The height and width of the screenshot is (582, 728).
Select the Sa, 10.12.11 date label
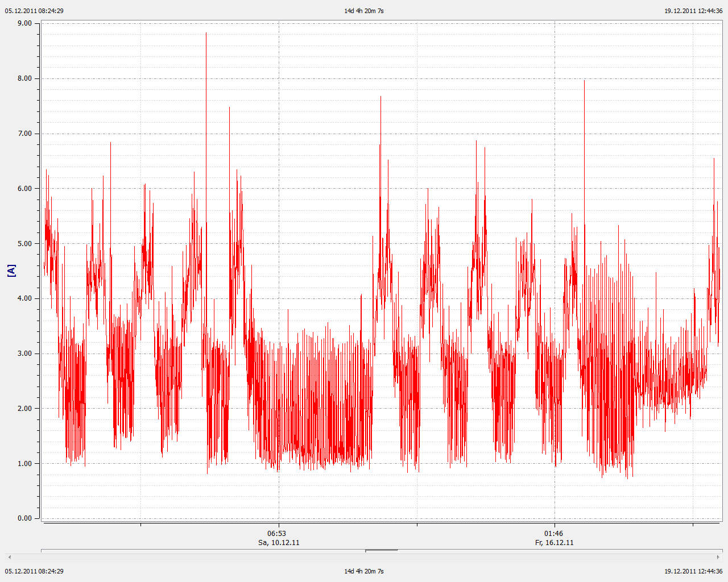tap(279, 543)
